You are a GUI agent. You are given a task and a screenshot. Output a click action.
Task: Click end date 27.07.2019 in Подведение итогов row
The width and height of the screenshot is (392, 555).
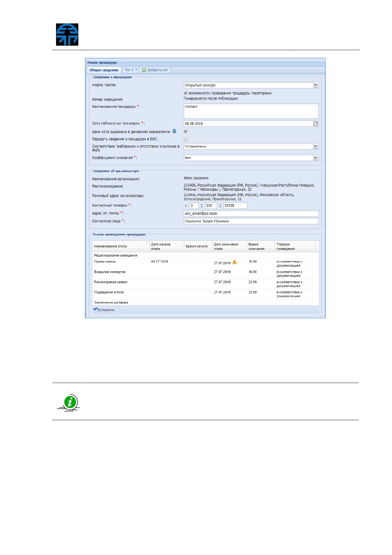[x=222, y=292]
